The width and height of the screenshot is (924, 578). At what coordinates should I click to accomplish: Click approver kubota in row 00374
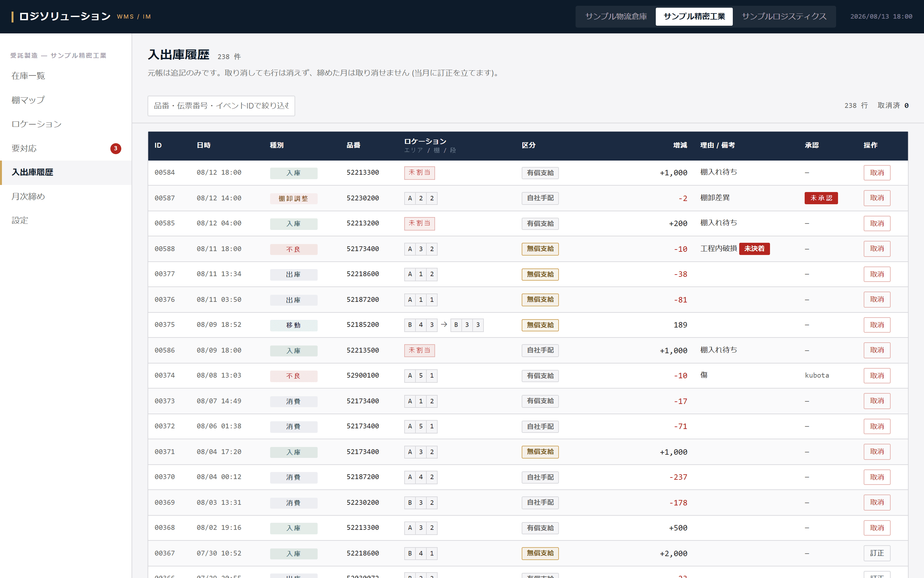(817, 375)
